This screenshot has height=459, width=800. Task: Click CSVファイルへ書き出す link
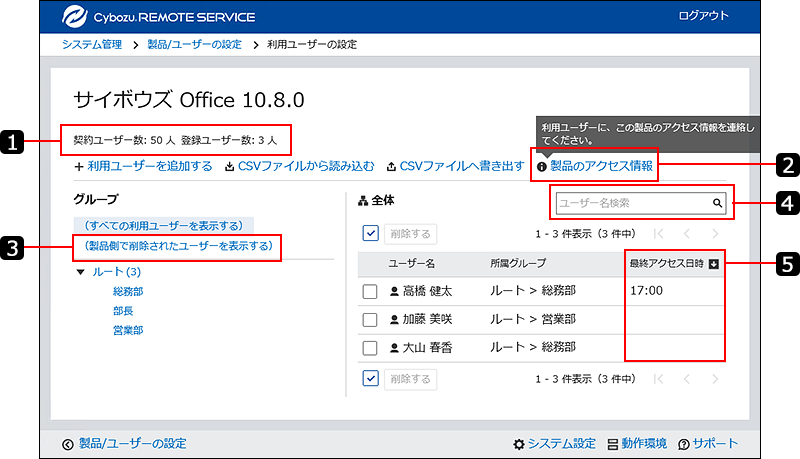pos(462,166)
